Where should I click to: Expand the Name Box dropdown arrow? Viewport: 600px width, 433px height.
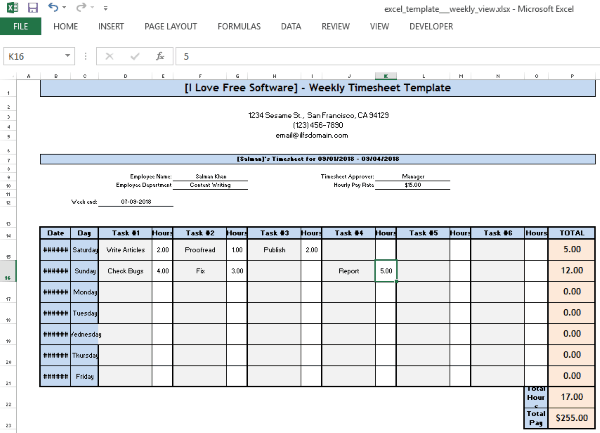[68, 56]
